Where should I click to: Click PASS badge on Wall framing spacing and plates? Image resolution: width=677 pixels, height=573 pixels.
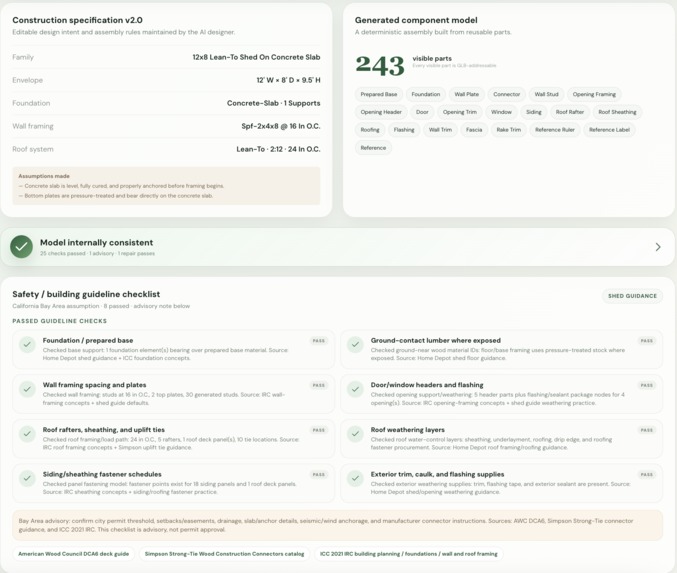[x=319, y=385]
